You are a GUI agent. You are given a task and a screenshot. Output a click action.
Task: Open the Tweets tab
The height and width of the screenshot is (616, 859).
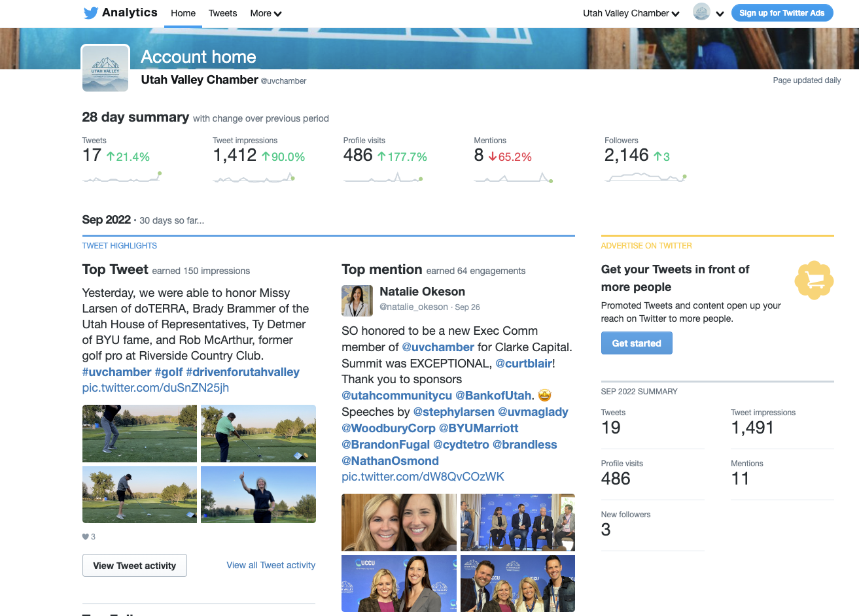pos(222,13)
